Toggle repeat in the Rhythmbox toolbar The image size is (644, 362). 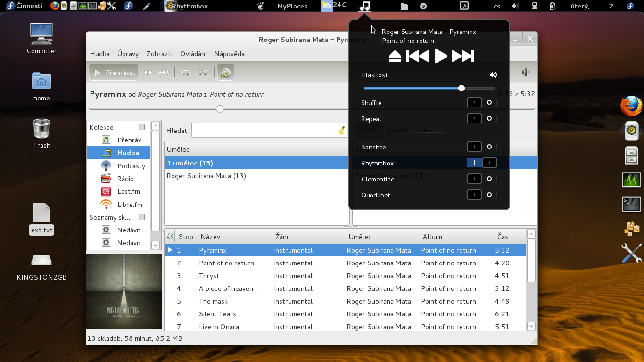click(x=186, y=73)
